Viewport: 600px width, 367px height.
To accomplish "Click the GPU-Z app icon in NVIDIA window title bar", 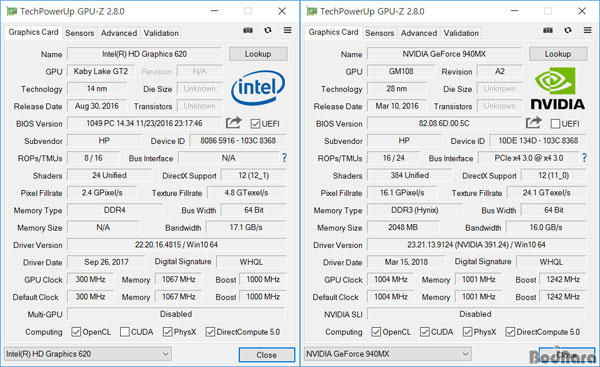I will [312, 11].
